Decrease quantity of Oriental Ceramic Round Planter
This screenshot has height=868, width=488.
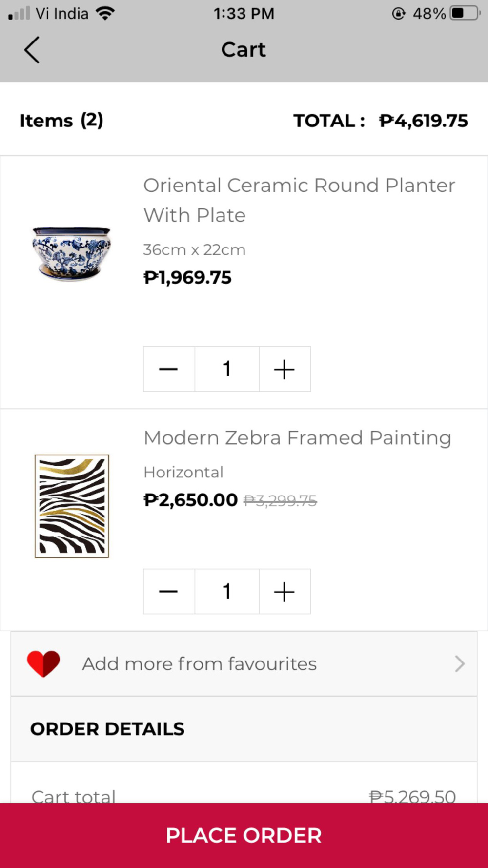pos(168,369)
